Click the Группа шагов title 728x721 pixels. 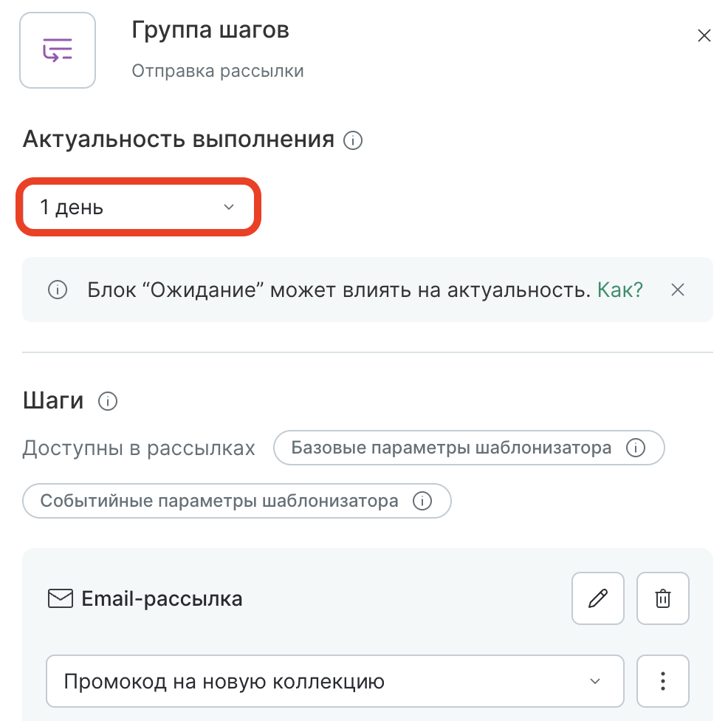(x=210, y=30)
